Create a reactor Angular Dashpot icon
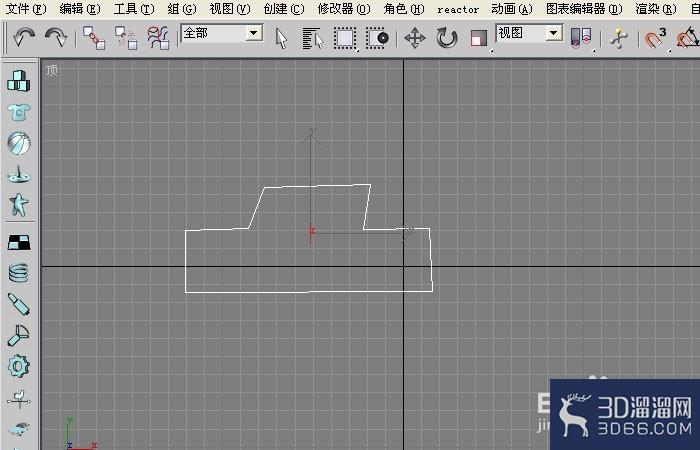 coord(18,336)
